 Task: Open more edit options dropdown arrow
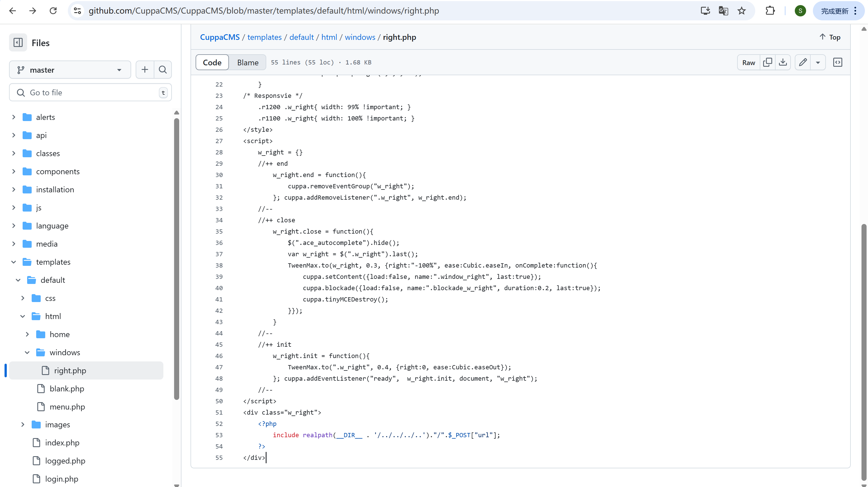click(818, 63)
